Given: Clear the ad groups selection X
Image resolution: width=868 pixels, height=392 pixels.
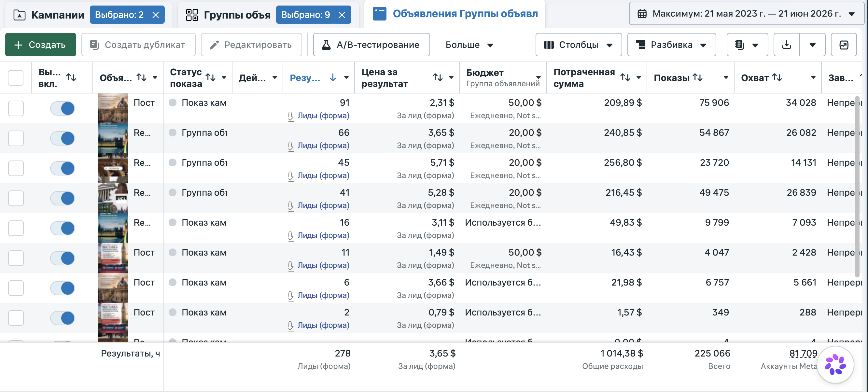Looking at the screenshot, I should click(x=342, y=15).
